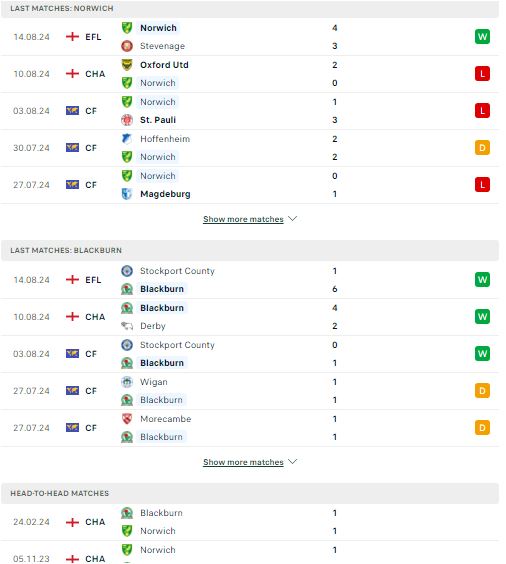The image size is (506, 564).
Task: Click the Oxford Utd club crest icon
Action: (127, 65)
